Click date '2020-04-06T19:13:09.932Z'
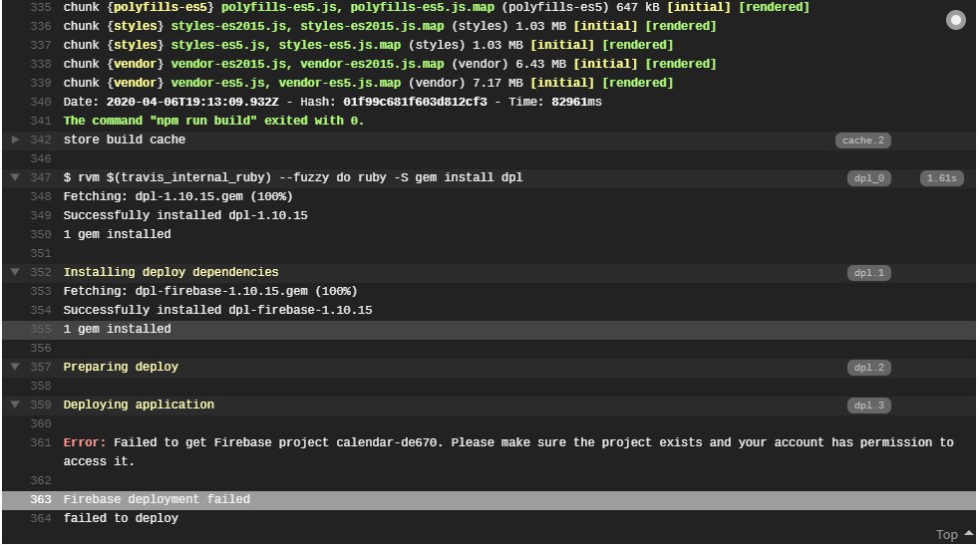 192,102
